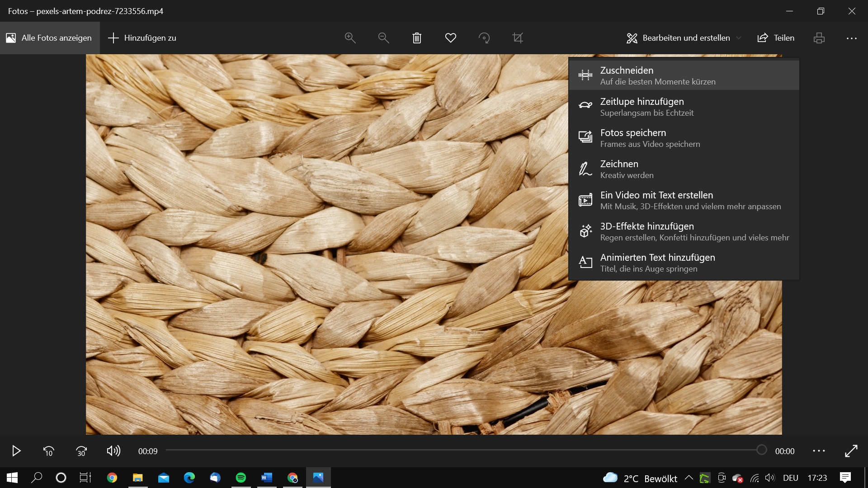Image resolution: width=868 pixels, height=488 pixels.
Task: Open Spotify from the taskbar
Action: coord(241,478)
